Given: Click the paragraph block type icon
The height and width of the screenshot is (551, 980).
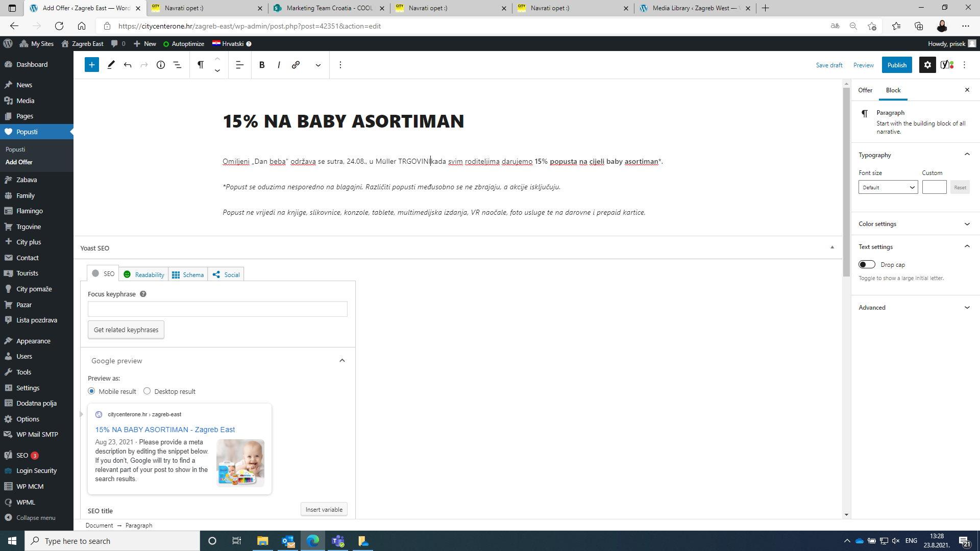Looking at the screenshot, I should pos(201,65).
